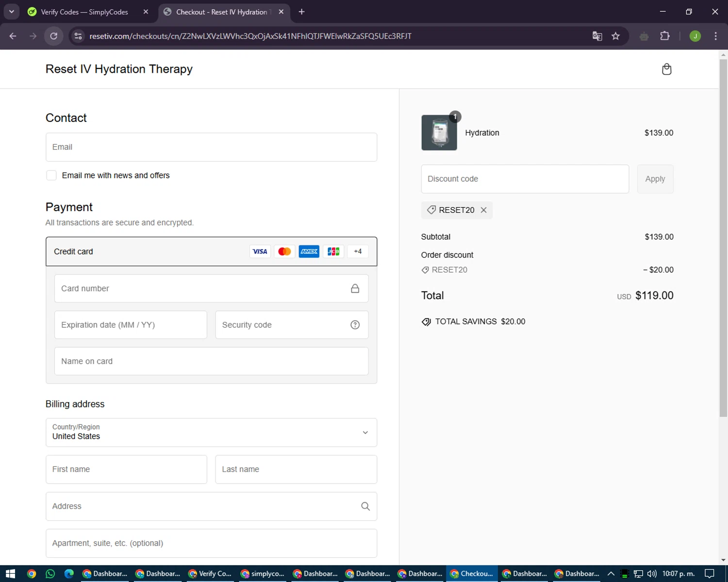Reload the checkout page
This screenshot has height=582, width=728.
54,36
